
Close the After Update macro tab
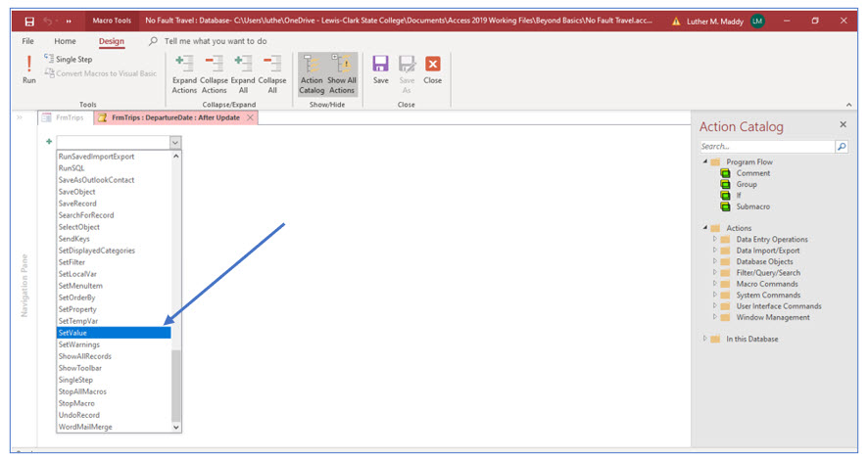(250, 117)
